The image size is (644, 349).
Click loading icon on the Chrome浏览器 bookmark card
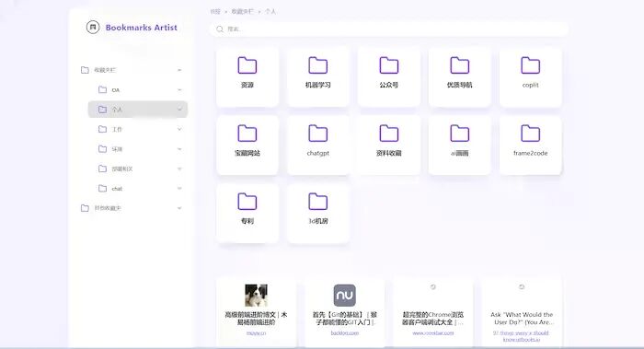point(433,287)
